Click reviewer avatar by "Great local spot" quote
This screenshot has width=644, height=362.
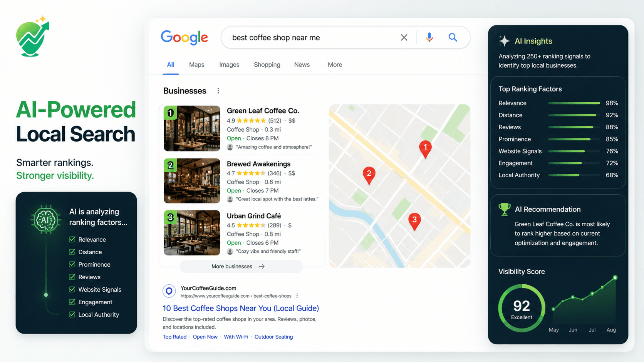[230, 199]
